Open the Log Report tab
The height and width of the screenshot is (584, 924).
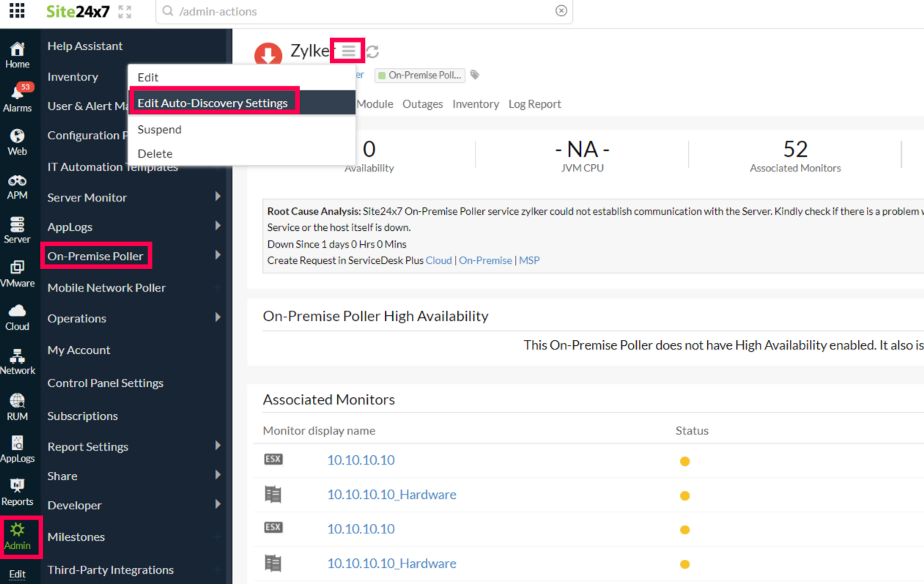[x=535, y=104]
